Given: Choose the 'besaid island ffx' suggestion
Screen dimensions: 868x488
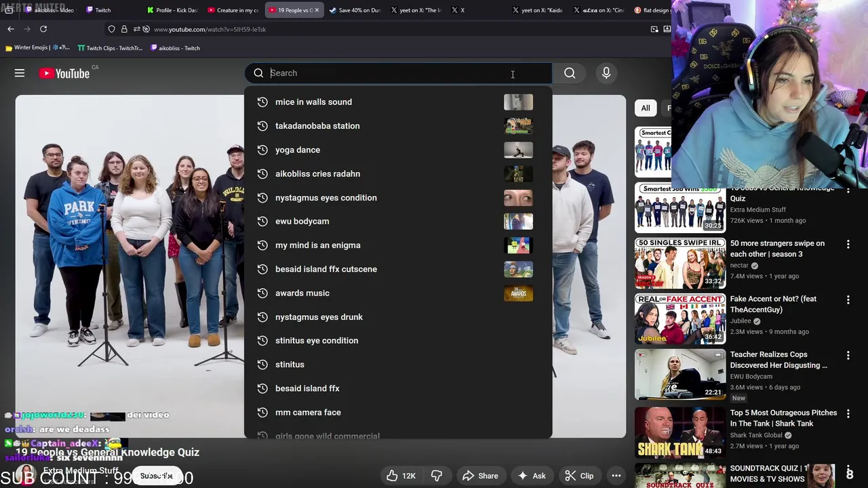Looking at the screenshot, I should tap(398, 388).
